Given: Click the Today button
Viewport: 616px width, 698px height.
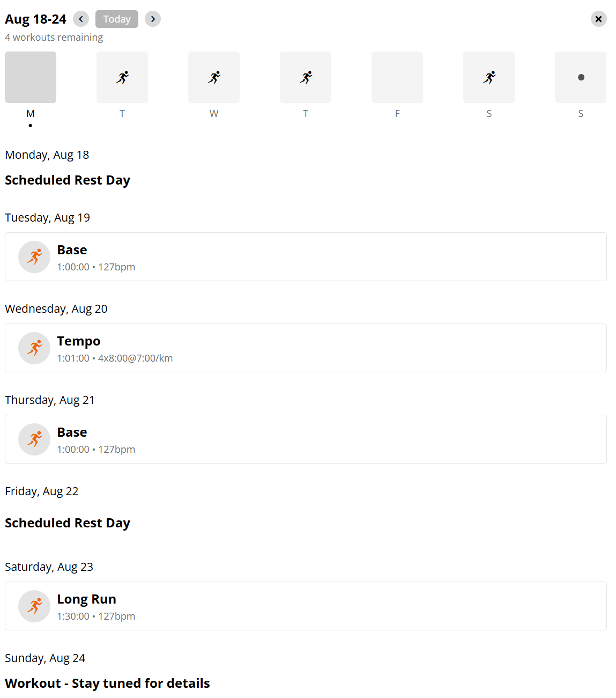Looking at the screenshot, I should pos(117,19).
